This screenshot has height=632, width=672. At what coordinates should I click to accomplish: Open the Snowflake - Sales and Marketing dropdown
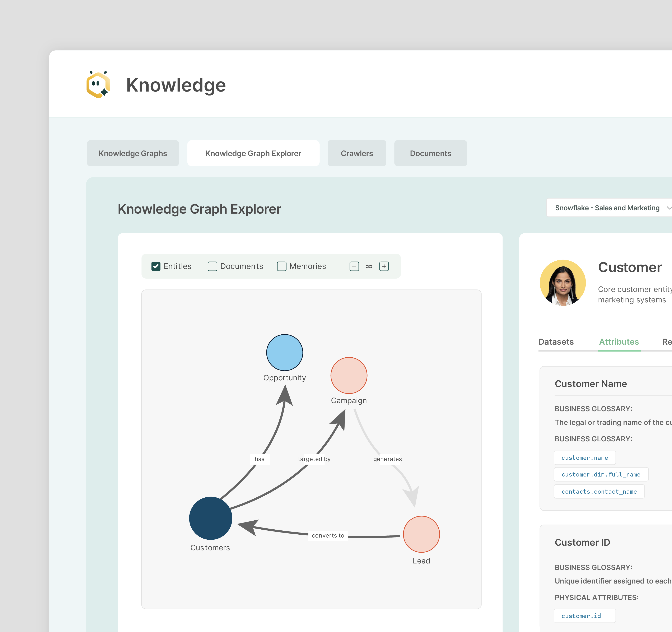tap(609, 208)
